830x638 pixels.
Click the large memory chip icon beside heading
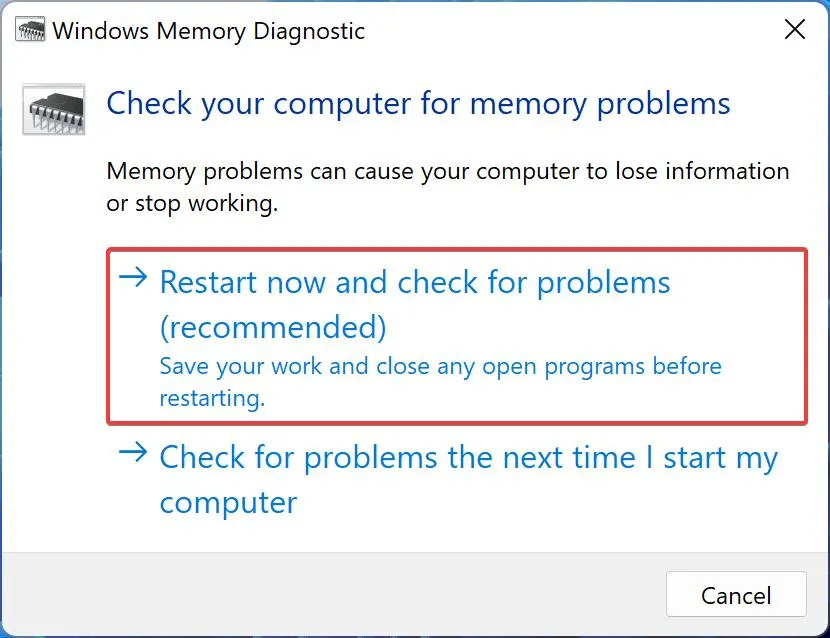coord(53,108)
